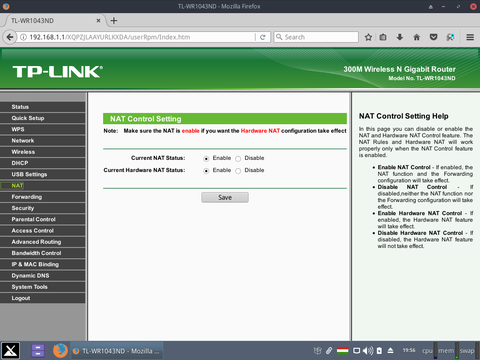Adjust volume via speaker tray icon
This screenshot has width=480, height=360.
(368, 351)
